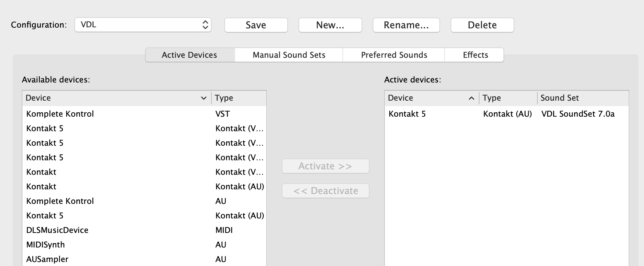Select Kontakt 5 with Kontakt (AU) type in Available devices
This screenshot has width=644, height=266.
144,215
